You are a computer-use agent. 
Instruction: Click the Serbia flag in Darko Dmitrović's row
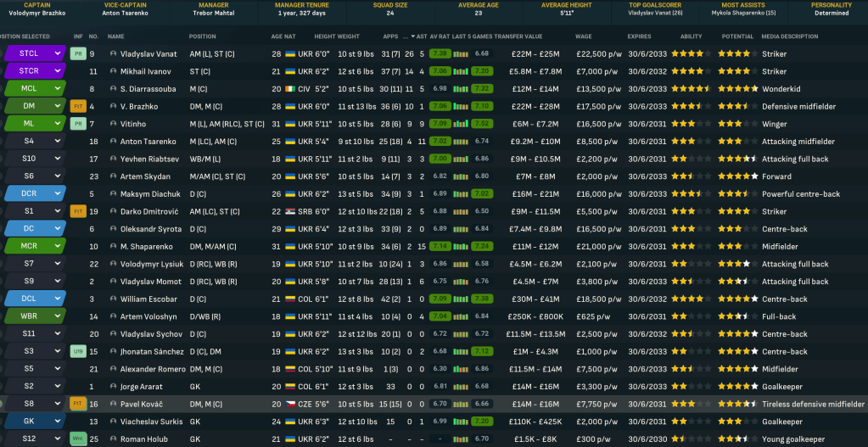click(288, 211)
